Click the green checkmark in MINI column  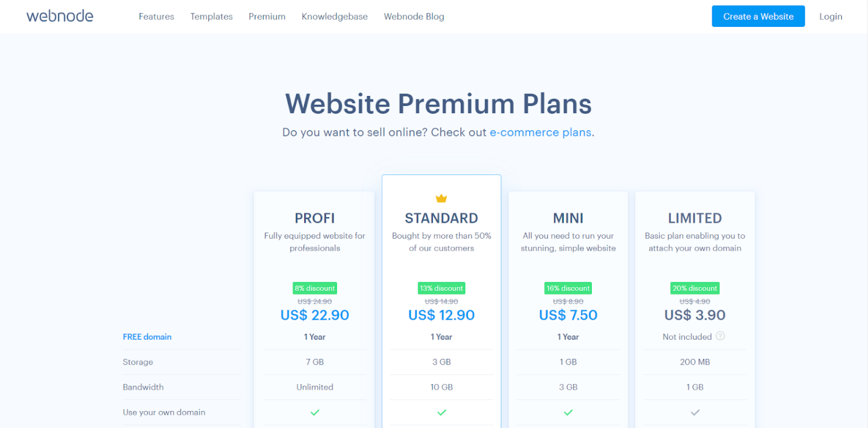pyautogui.click(x=568, y=412)
